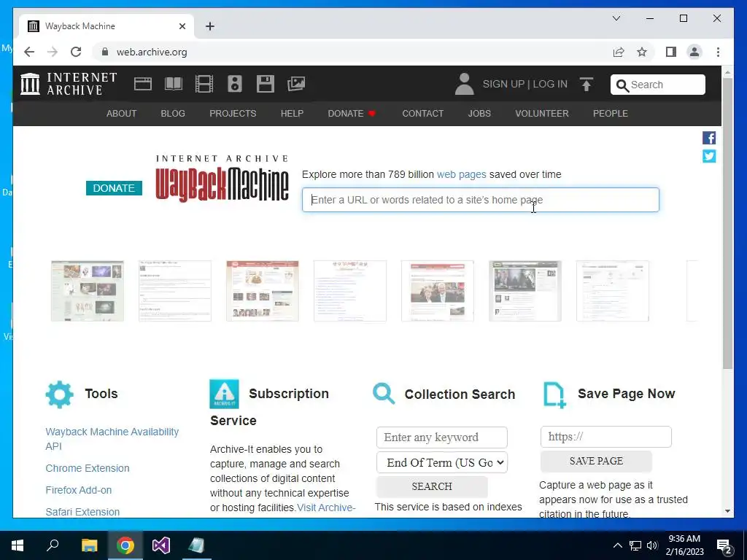Open the Software (floppy disk) icon

coord(265,84)
